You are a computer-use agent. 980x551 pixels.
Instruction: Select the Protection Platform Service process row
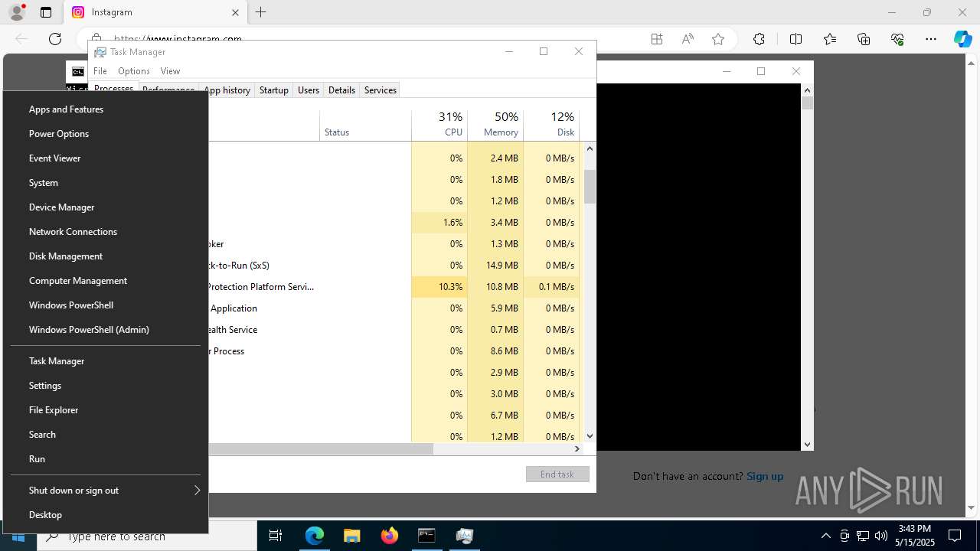[x=394, y=287]
